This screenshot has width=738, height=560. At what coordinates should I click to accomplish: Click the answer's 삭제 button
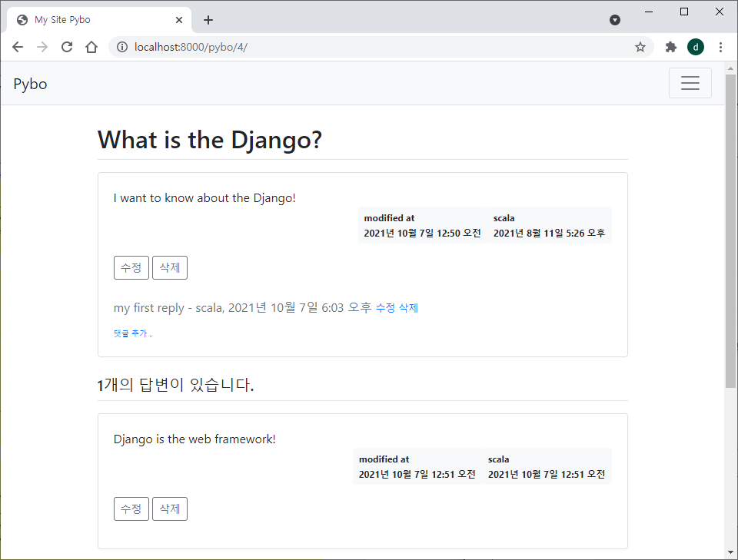170,509
